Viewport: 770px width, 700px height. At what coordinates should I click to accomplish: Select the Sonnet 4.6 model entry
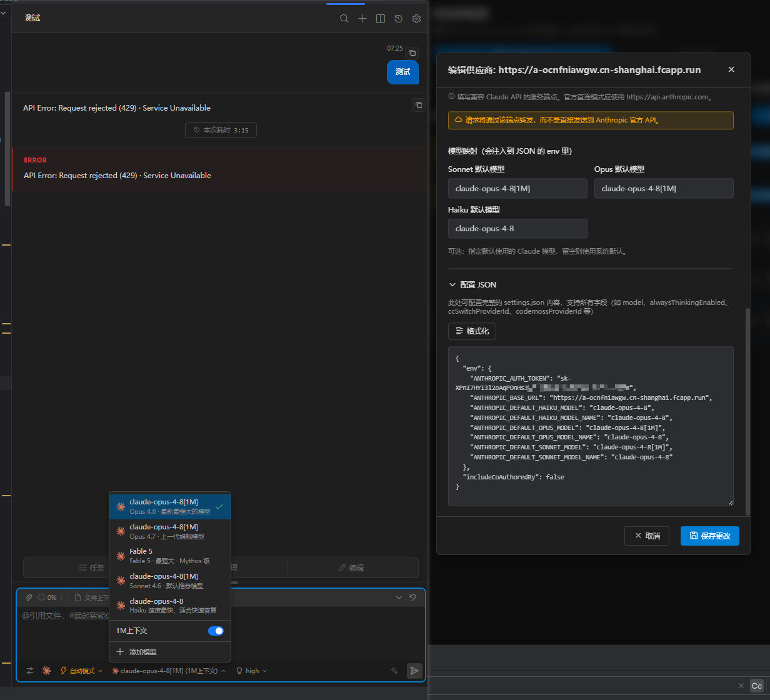coord(170,581)
